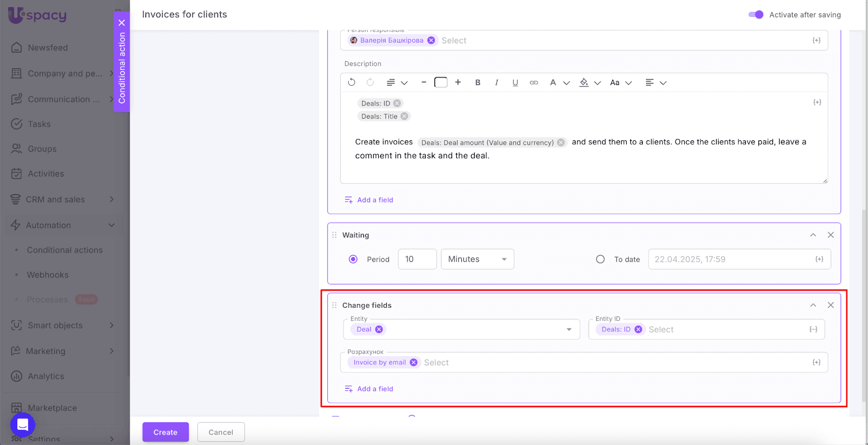Toggle Activate after saving switch
This screenshot has width=868, height=445.
(756, 15)
